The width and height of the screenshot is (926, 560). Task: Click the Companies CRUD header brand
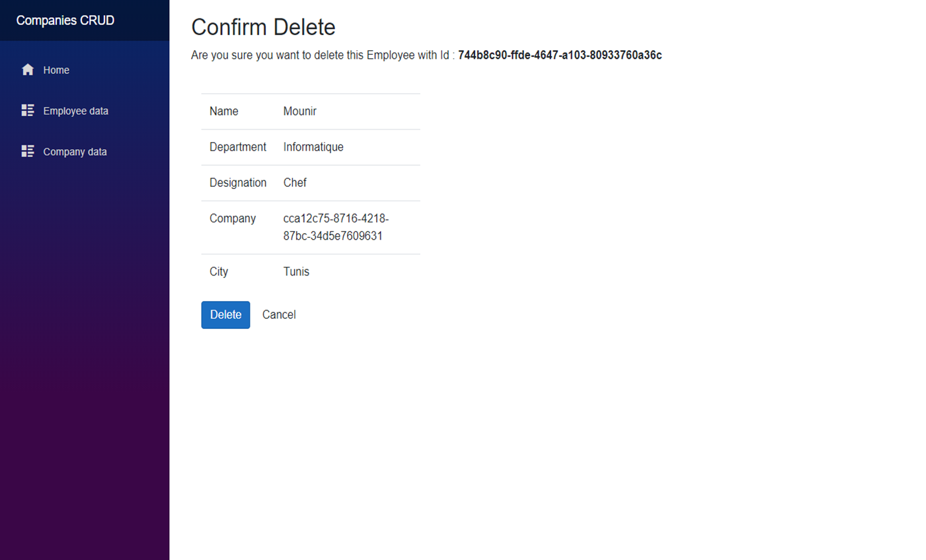tap(65, 20)
